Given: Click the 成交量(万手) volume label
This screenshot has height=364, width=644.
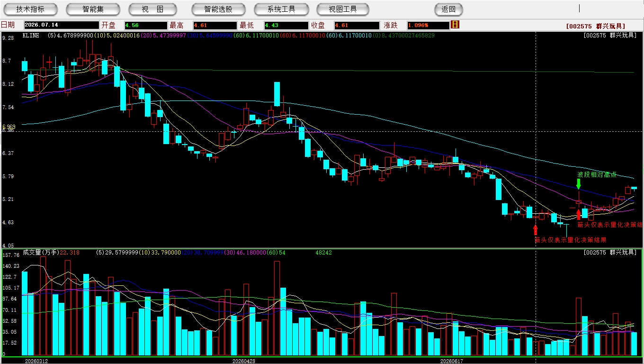Looking at the screenshot, I should pyautogui.click(x=41, y=252).
